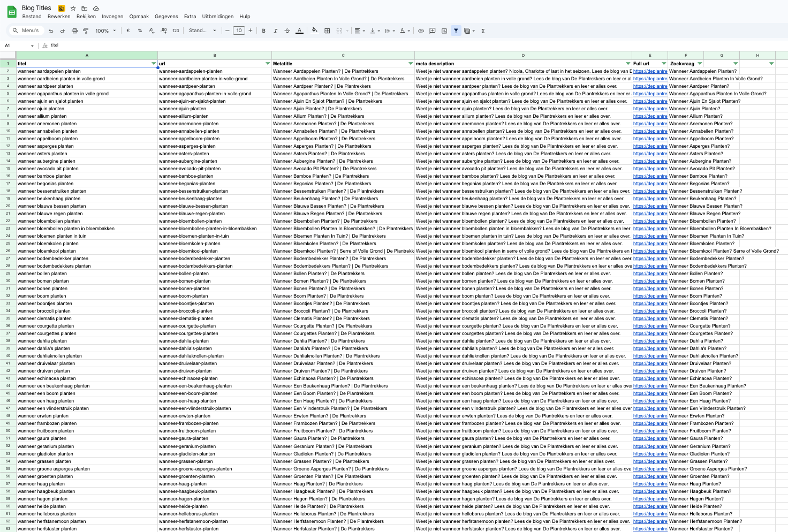Open the Extra menu

(190, 17)
